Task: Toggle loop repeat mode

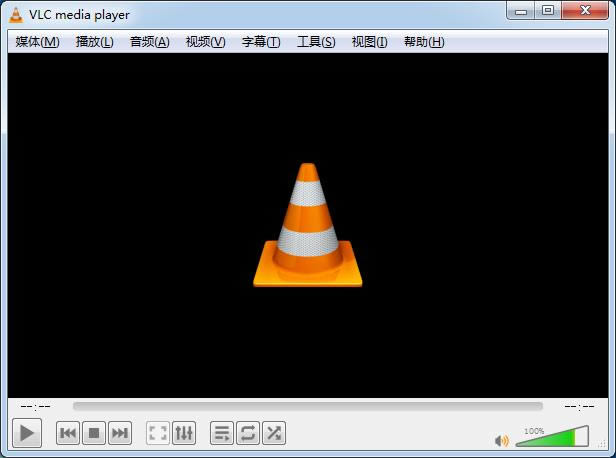Action: (248, 433)
